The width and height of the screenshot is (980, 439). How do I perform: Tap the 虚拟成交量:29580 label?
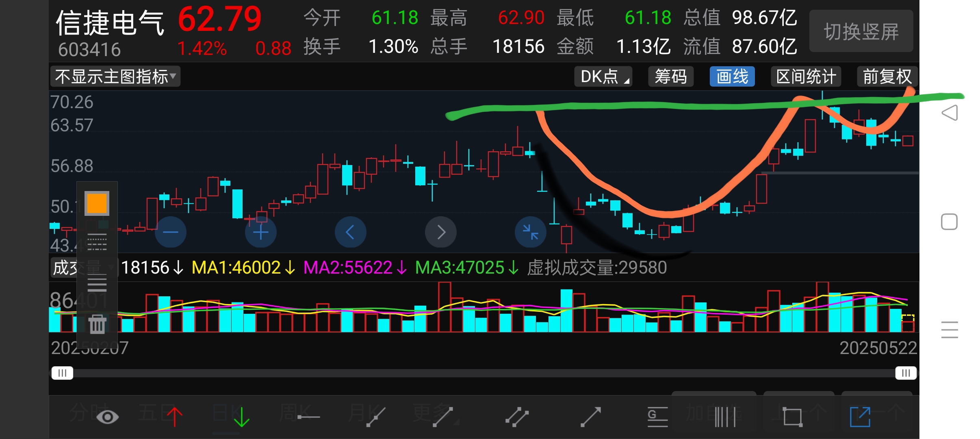point(597,268)
